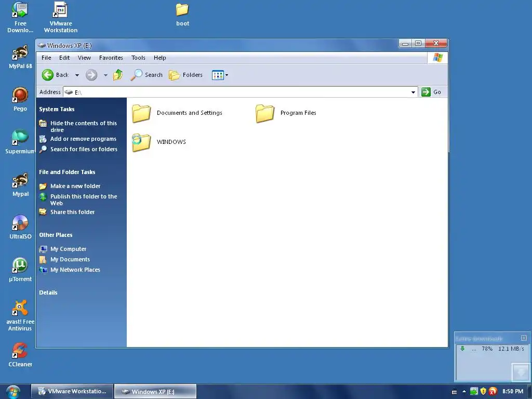Select the Mypal desktop shortcut
The width and height of the screenshot is (532, 399).
20,185
